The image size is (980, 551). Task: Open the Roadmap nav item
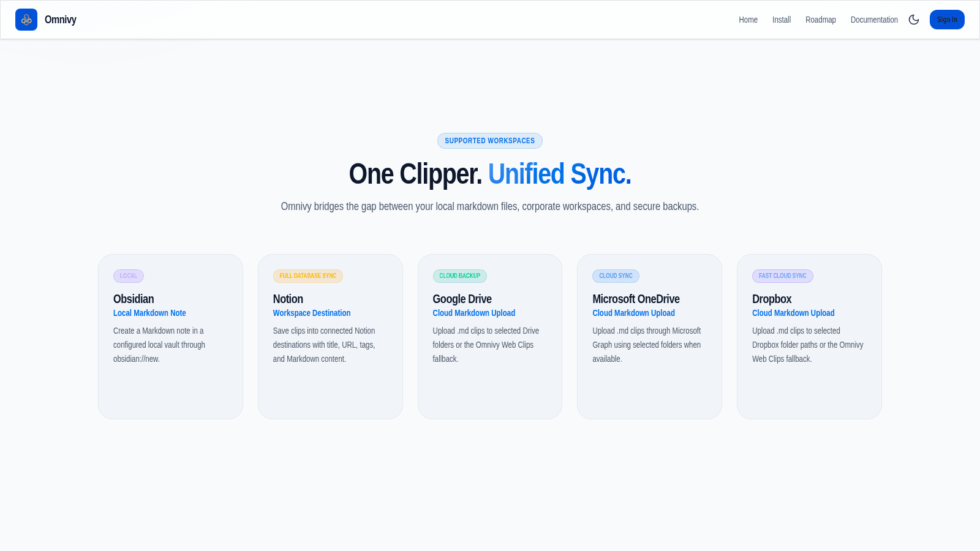click(821, 20)
